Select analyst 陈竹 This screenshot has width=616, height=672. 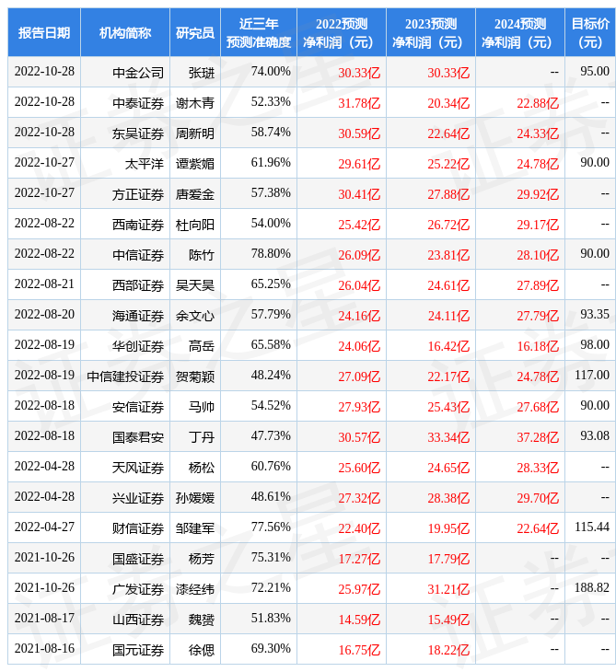coord(202,255)
